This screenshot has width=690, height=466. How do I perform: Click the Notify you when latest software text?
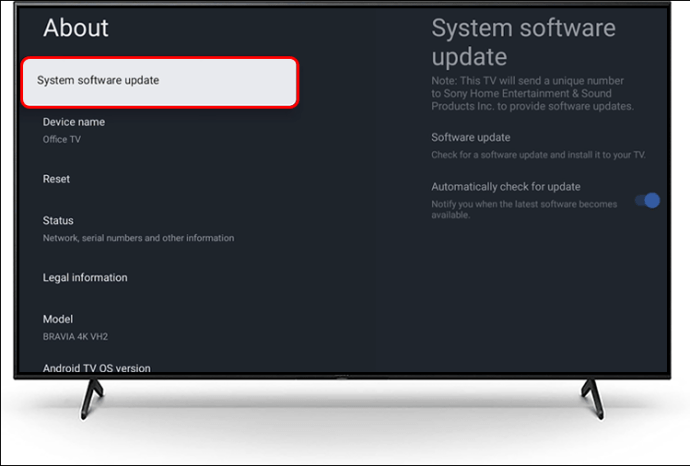[524, 209]
